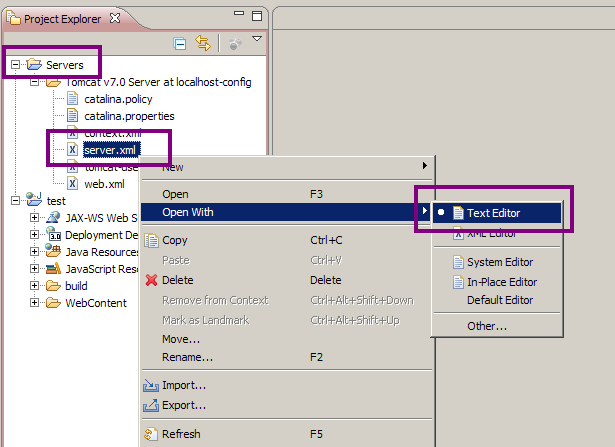Minimize the Project Explorer panel
The image size is (615, 447).
point(238,13)
